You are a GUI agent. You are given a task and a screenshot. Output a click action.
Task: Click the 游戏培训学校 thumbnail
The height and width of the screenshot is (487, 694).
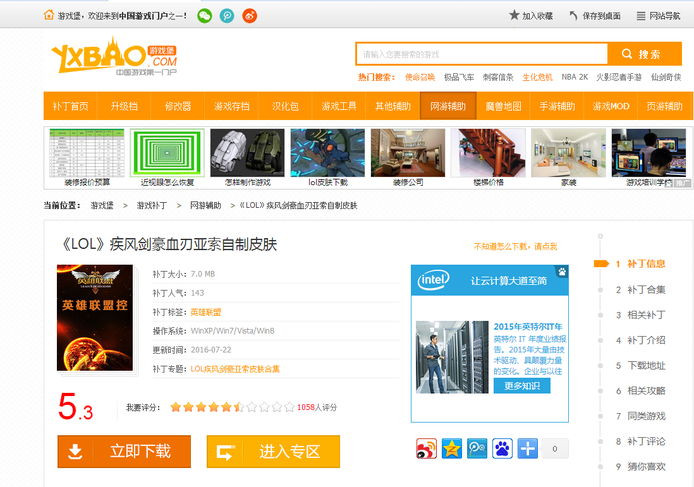tap(649, 153)
